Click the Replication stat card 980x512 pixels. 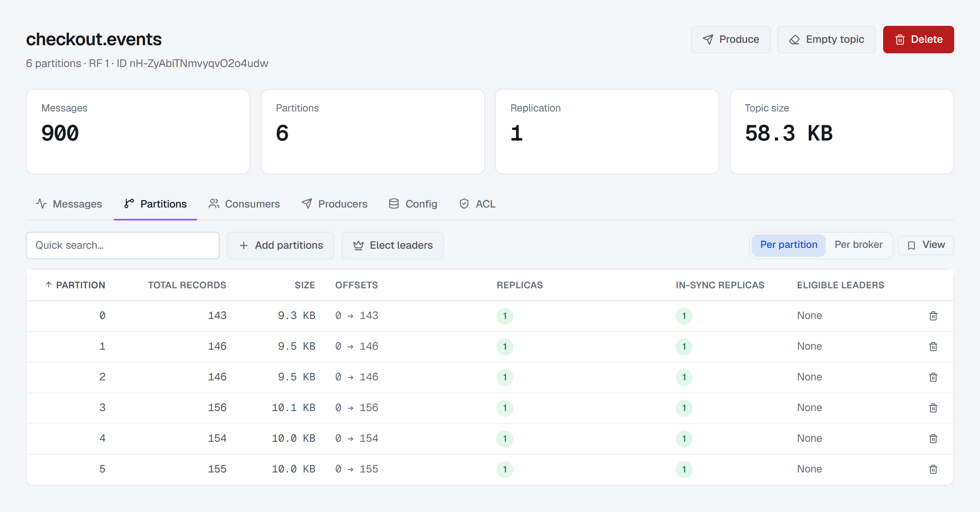(607, 132)
